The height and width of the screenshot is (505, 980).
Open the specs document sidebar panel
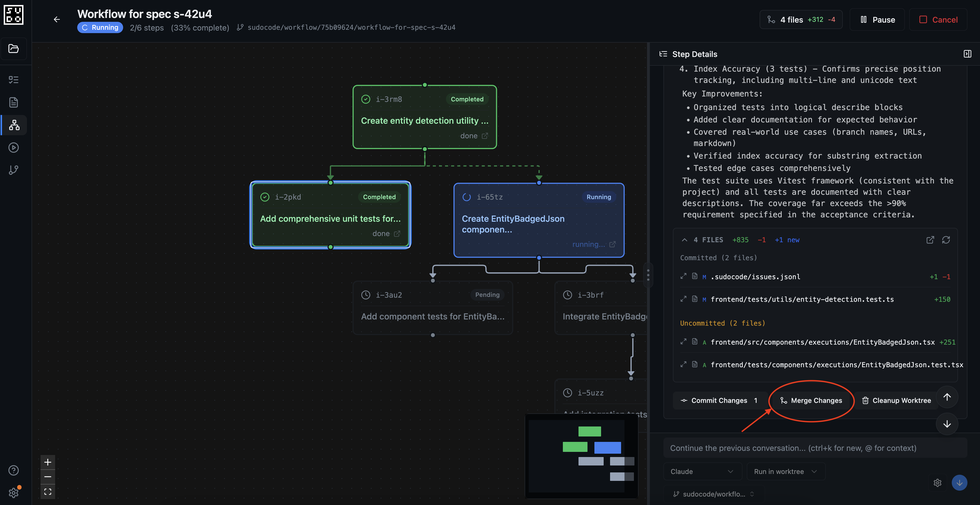point(14,102)
